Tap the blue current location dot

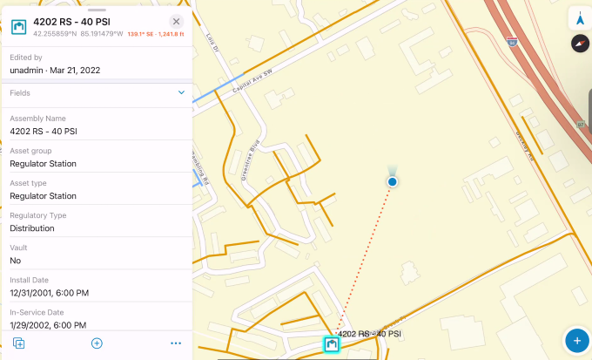pyautogui.click(x=392, y=182)
